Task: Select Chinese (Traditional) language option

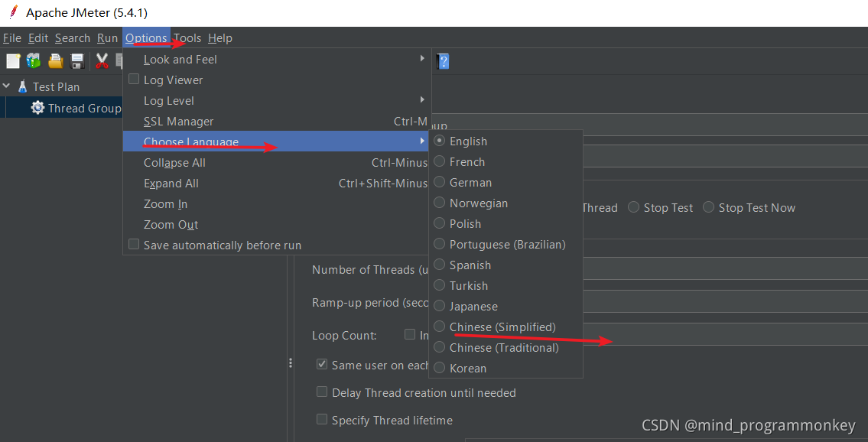Action: pos(506,347)
